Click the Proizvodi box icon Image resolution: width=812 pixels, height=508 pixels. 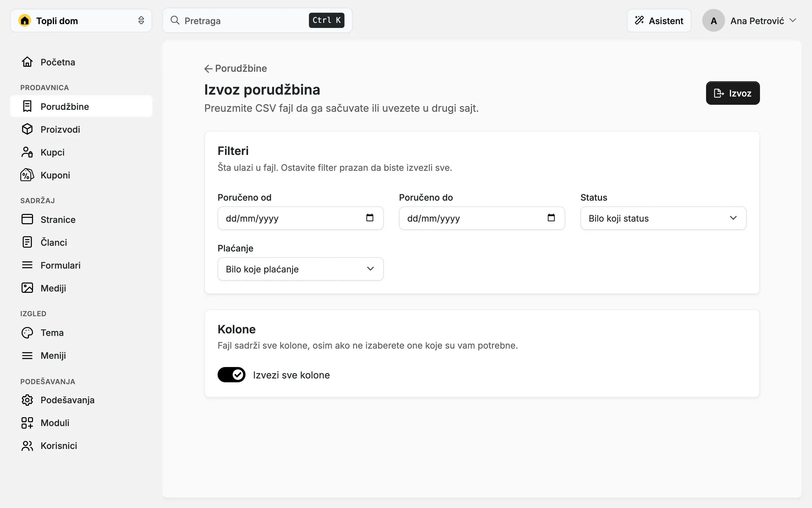click(x=27, y=129)
